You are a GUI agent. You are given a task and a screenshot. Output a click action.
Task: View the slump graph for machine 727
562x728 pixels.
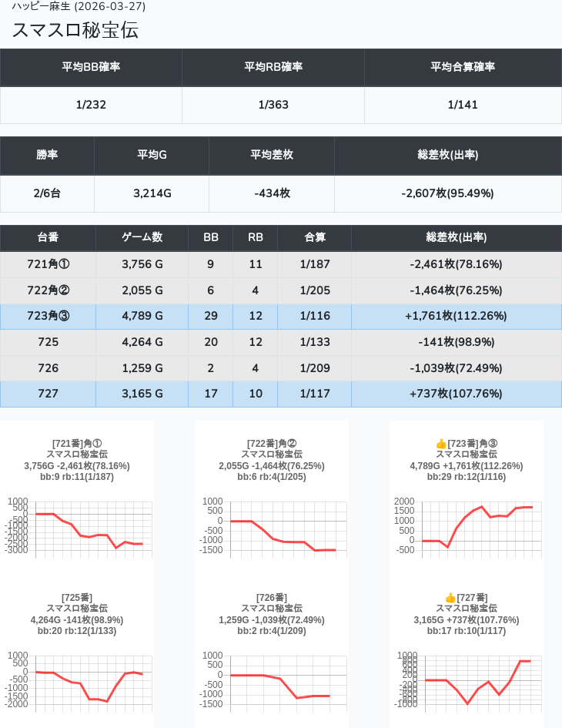[x=466, y=680]
